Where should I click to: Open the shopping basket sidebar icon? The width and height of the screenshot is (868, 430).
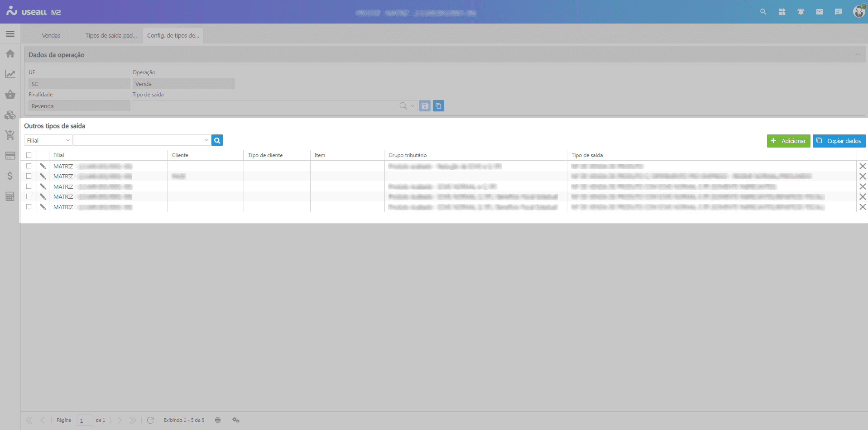tap(10, 95)
